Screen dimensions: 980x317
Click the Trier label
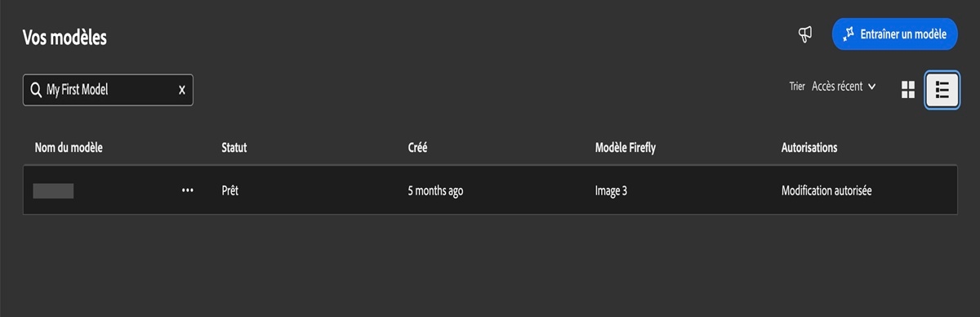(x=797, y=87)
